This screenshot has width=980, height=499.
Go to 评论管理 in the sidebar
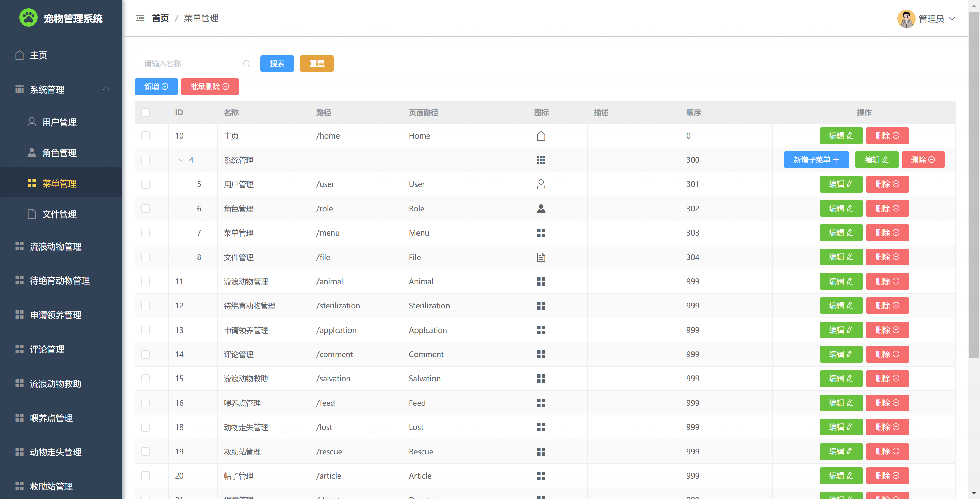(x=47, y=350)
